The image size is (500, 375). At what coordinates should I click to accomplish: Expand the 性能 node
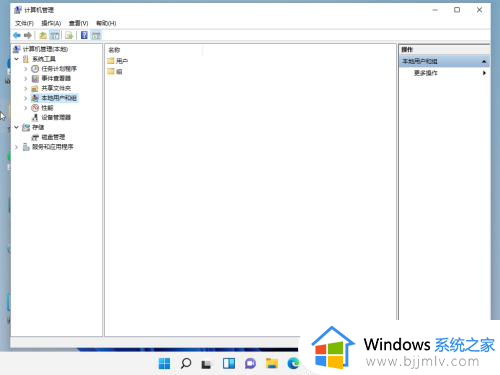[x=26, y=108]
